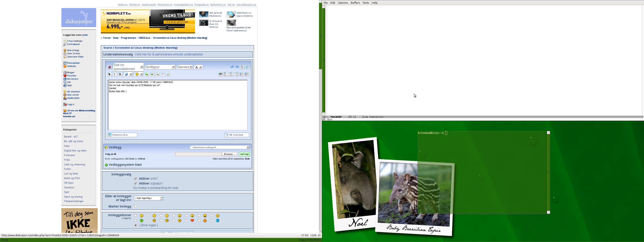This screenshot has height=242, width=644.
Task: Click inside the reply message text area
Action: [178, 105]
